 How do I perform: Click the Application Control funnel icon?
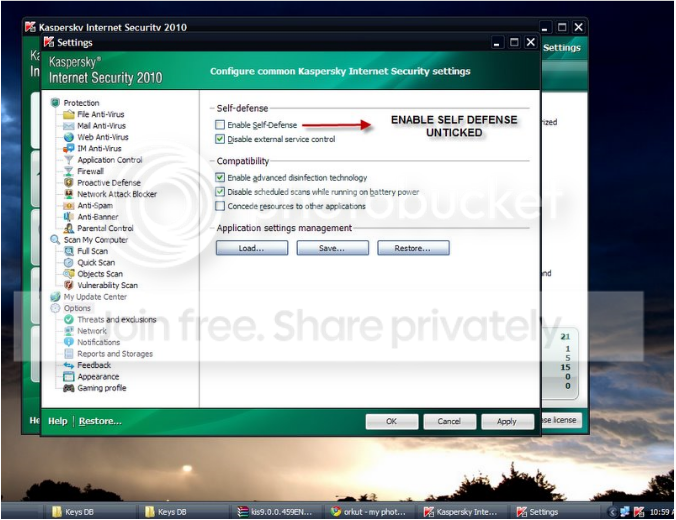point(69,160)
